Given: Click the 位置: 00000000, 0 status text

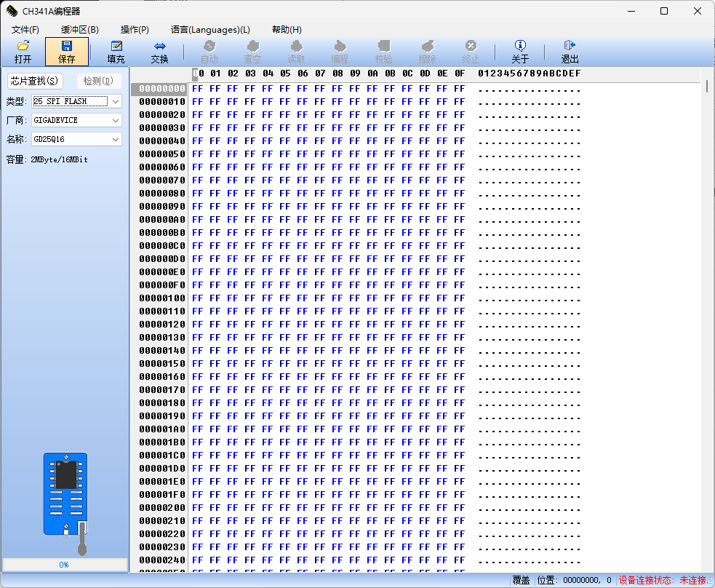Looking at the screenshot, I should tap(574, 580).
